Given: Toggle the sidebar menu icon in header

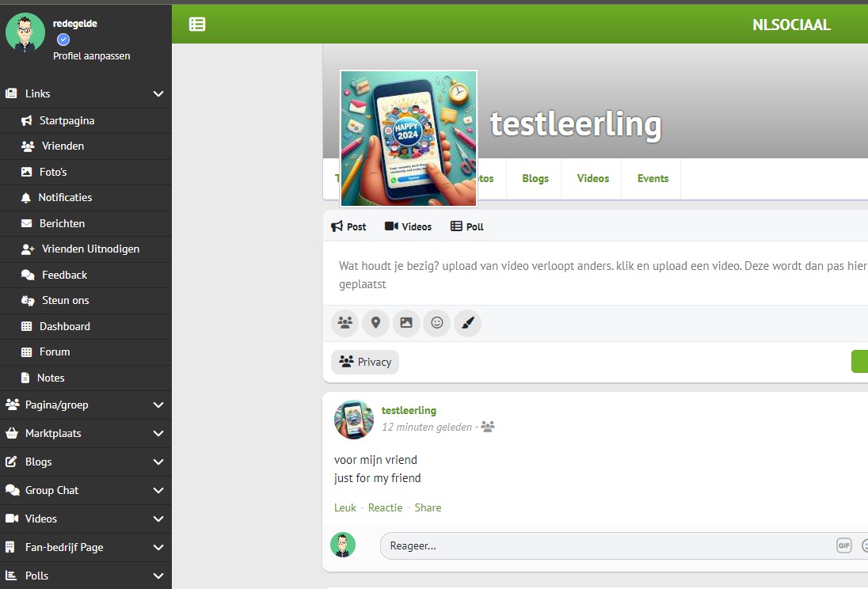Looking at the screenshot, I should coord(197,25).
